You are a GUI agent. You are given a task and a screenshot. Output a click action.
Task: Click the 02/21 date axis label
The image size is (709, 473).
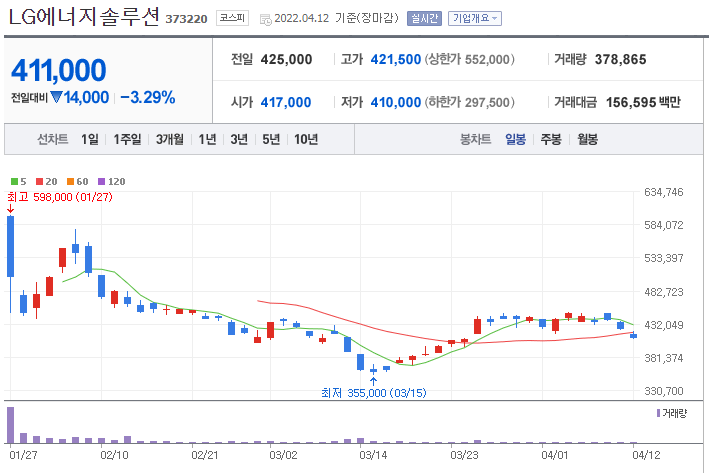tap(205, 454)
